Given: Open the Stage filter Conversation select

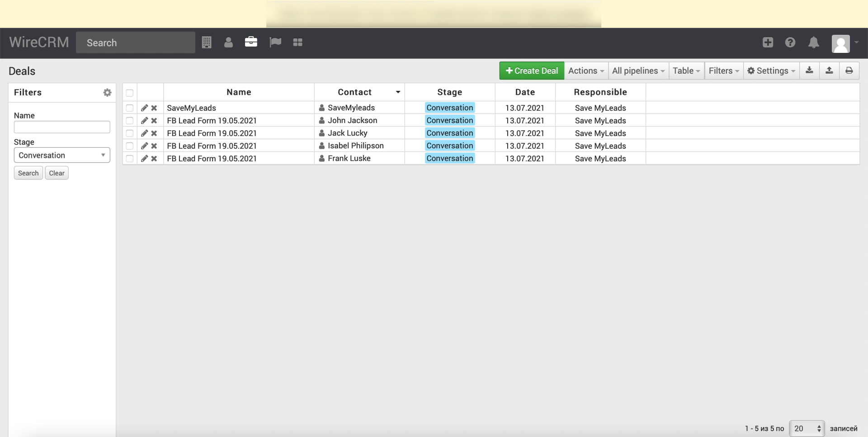Looking at the screenshot, I should point(62,155).
